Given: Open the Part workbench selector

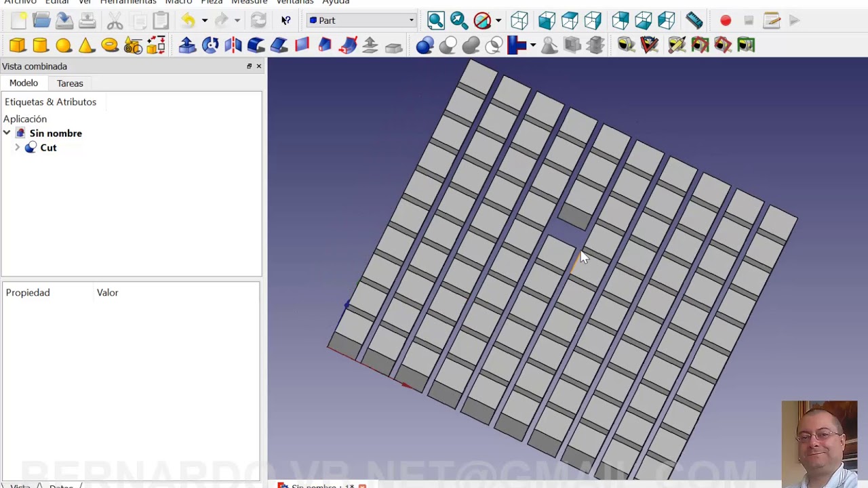Looking at the screenshot, I should [x=361, y=20].
